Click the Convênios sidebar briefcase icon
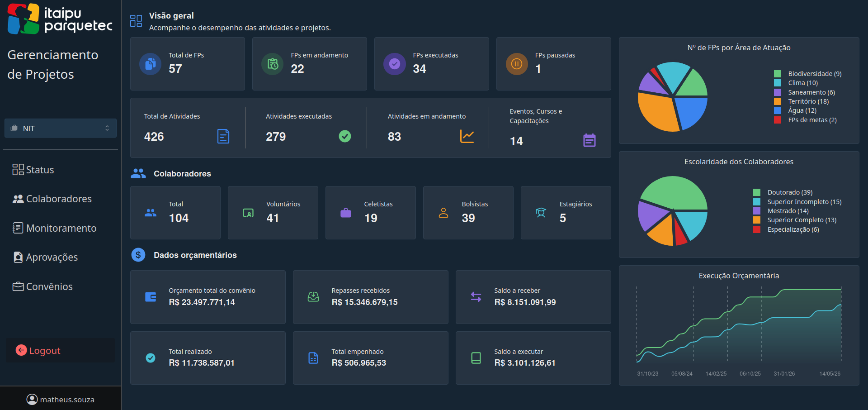This screenshot has height=410, width=868. pos(18,286)
